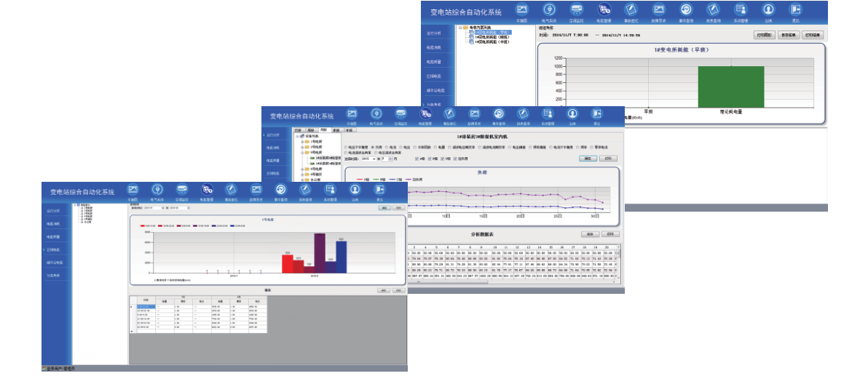Click 平面图 icon in bottom-left window toolbar
868x376 pixels.
click(x=133, y=189)
